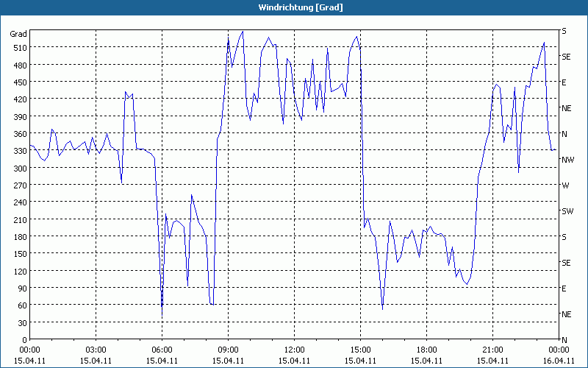588x368 pixels.
Task: Click the SE compass label at the 480 line
Action: (566, 57)
